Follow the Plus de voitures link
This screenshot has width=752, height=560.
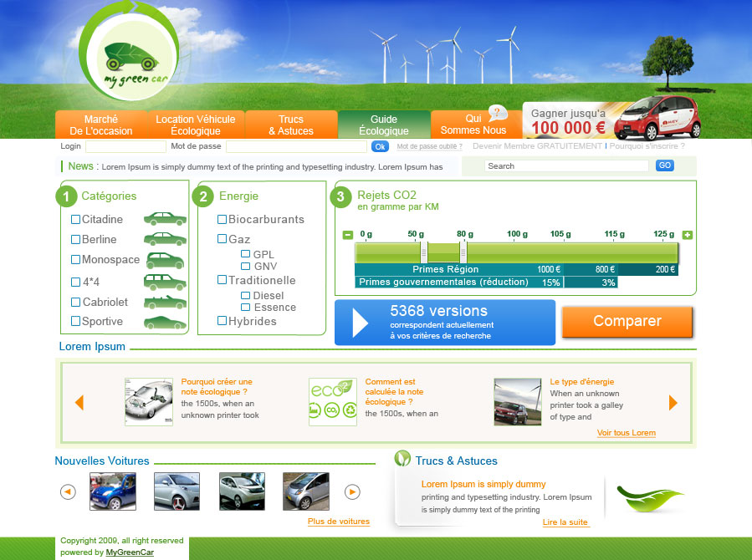click(338, 522)
